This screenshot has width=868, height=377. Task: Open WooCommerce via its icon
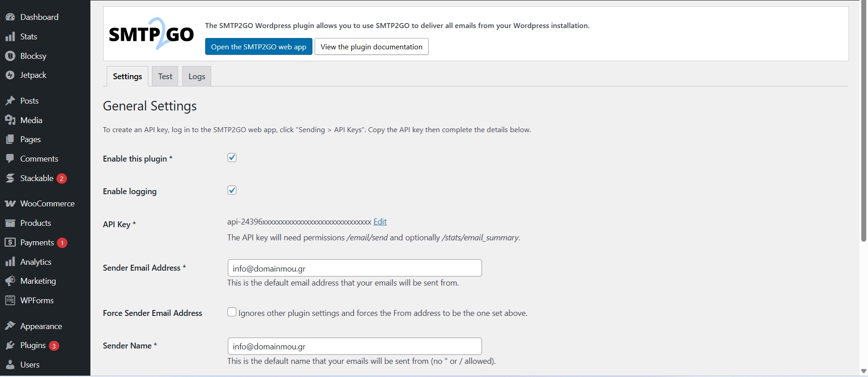pos(10,204)
